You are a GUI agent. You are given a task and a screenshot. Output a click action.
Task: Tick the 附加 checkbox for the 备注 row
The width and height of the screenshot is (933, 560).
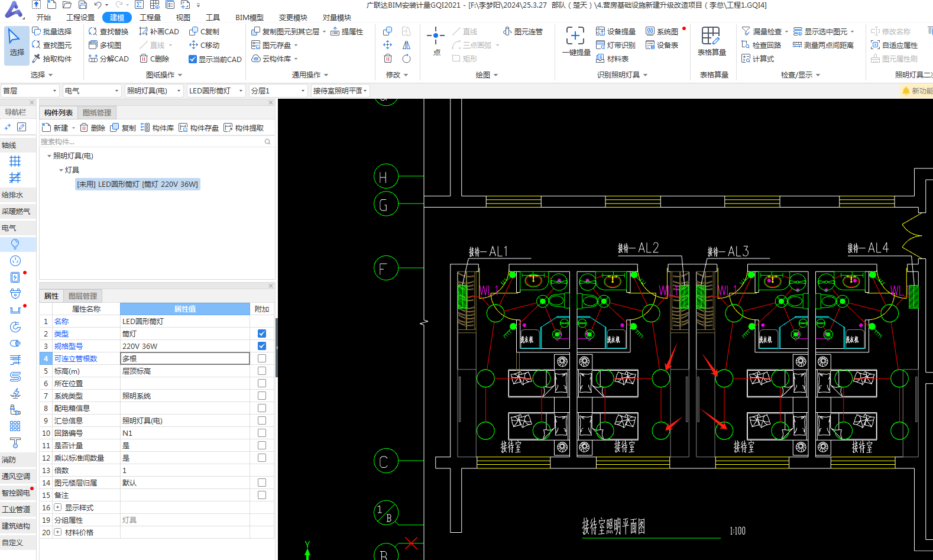point(262,495)
